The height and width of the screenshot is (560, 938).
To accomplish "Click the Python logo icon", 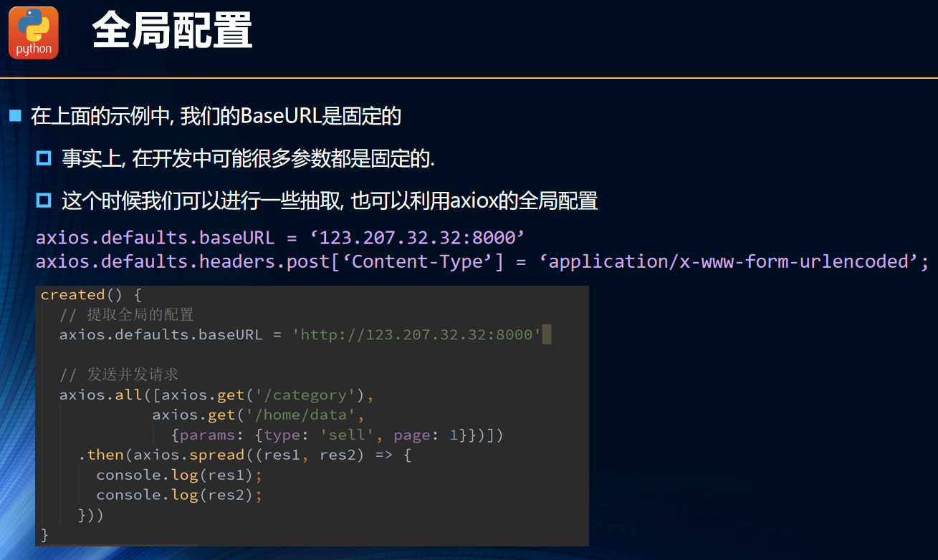I will click(x=34, y=33).
